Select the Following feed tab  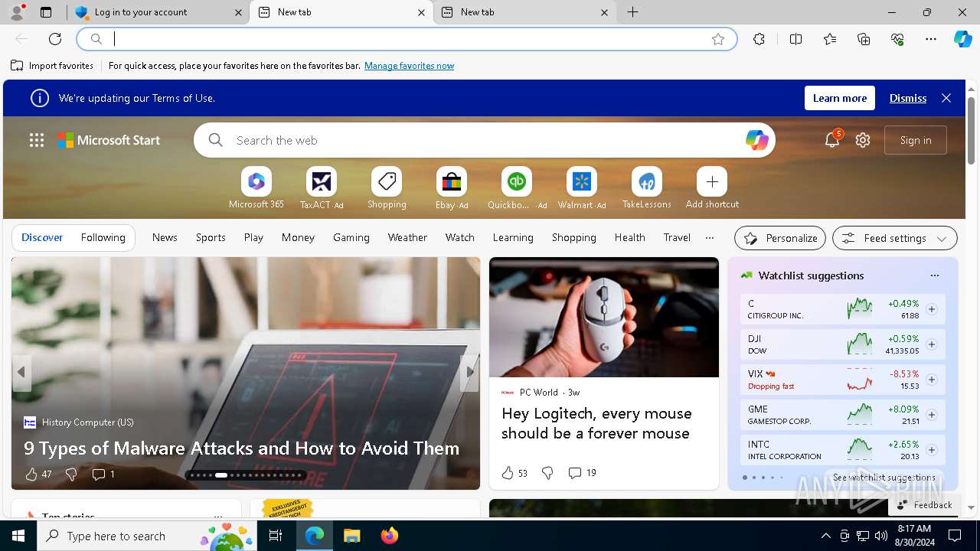(103, 238)
